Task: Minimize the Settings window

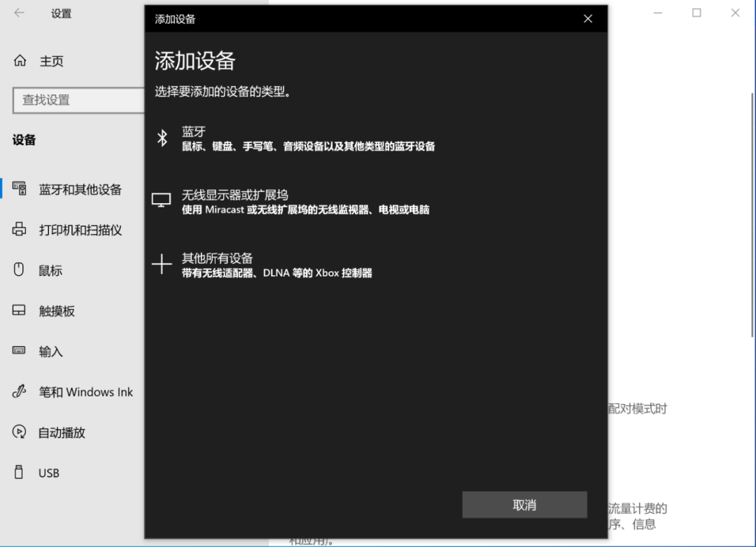Action: tap(657, 13)
